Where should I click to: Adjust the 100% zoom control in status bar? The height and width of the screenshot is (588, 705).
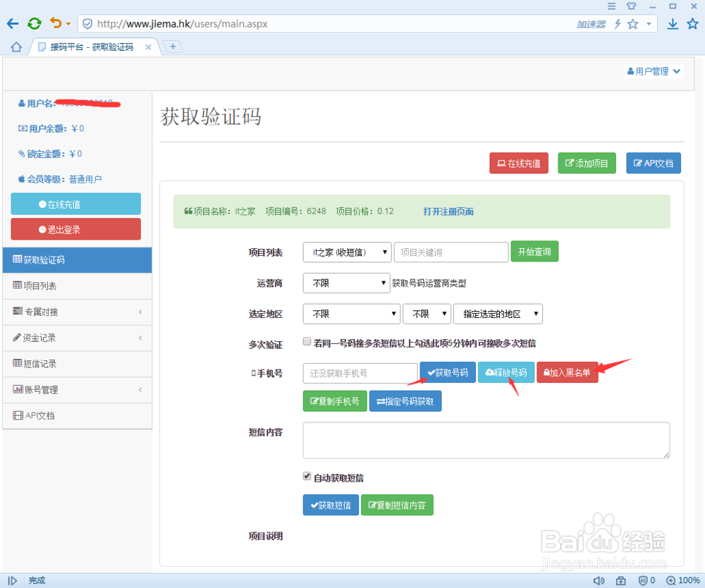[682, 580]
